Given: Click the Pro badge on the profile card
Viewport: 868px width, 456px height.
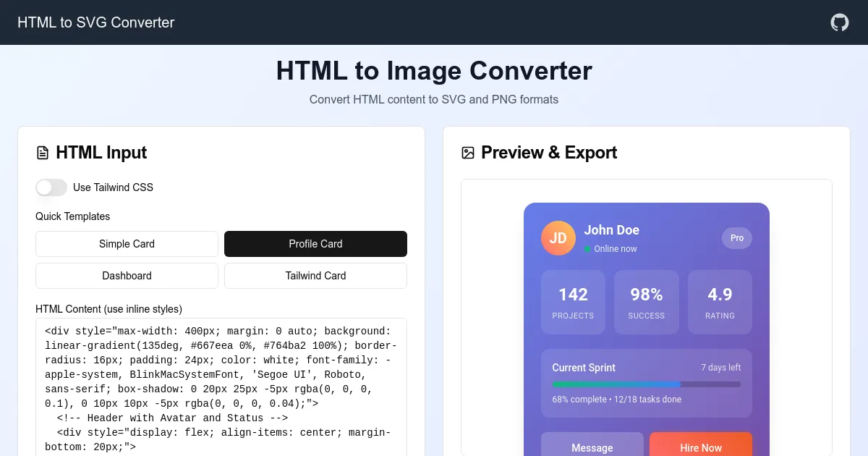Looking at the screenshot, I should coord(736,237).
